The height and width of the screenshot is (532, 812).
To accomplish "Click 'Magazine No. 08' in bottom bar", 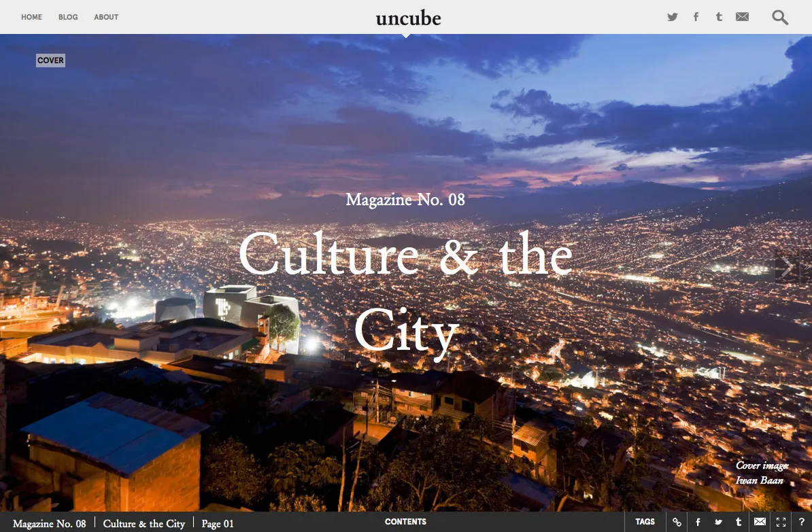I will (49, 524).
